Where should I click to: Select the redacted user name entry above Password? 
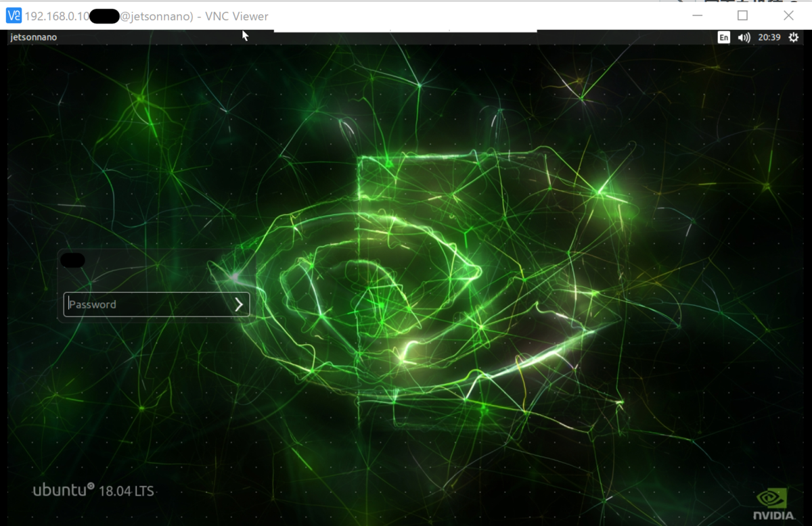(73, 260)
